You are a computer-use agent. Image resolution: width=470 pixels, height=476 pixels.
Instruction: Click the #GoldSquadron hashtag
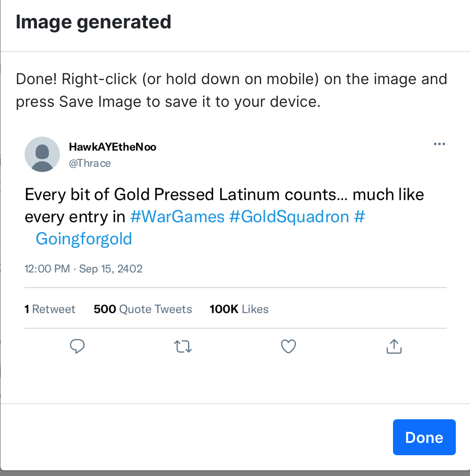pyautogui.click(x=289, y=217)
